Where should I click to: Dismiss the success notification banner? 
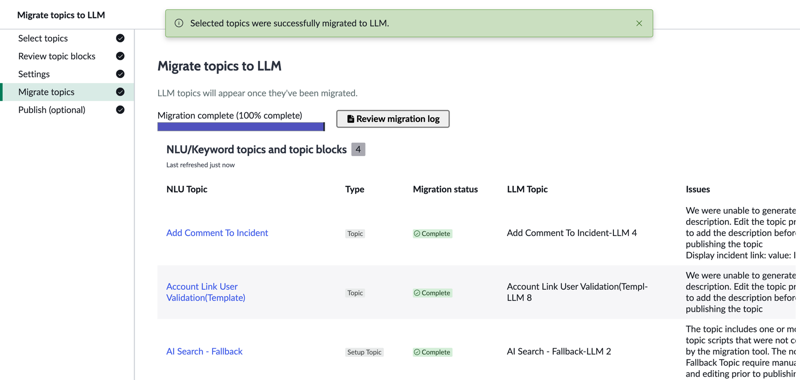[x=639, y=23]
